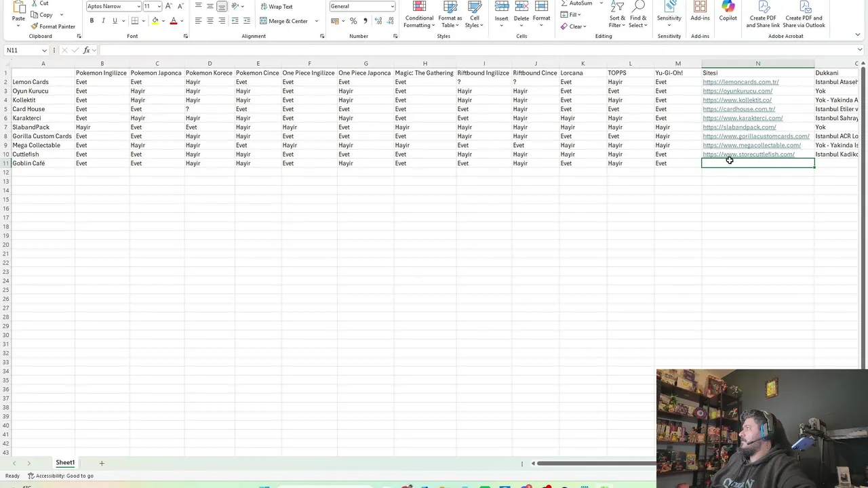This screenshot has width=868, height=488.
Task: Toggle bold formatting
Action: (92, 21)
